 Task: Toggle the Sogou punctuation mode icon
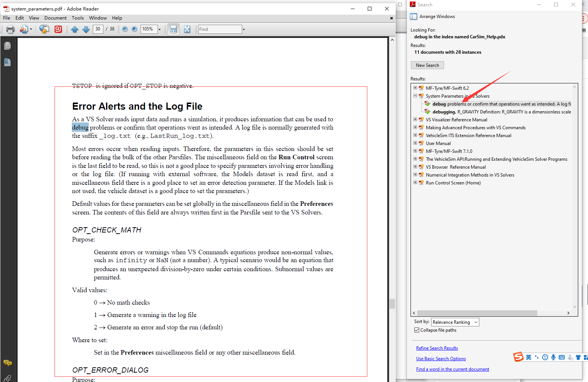point(537,357)
